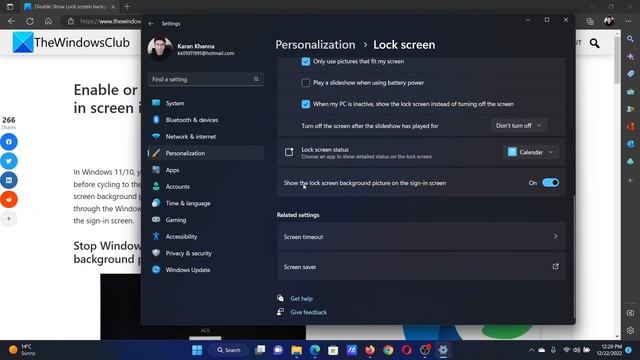Click the taskbar Search box
The image size is (640, 360).
[x=229, y=350]
